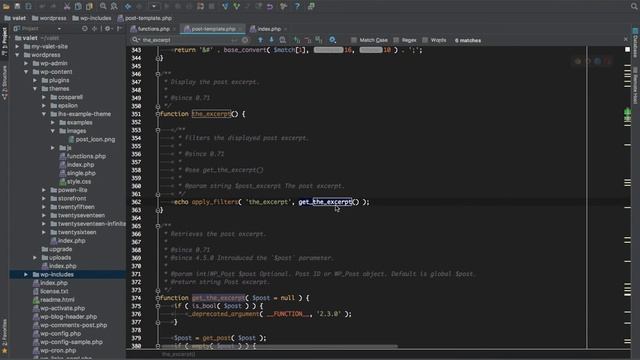Click the valet breadcrumb
The image size is (640, 360).
15,18
